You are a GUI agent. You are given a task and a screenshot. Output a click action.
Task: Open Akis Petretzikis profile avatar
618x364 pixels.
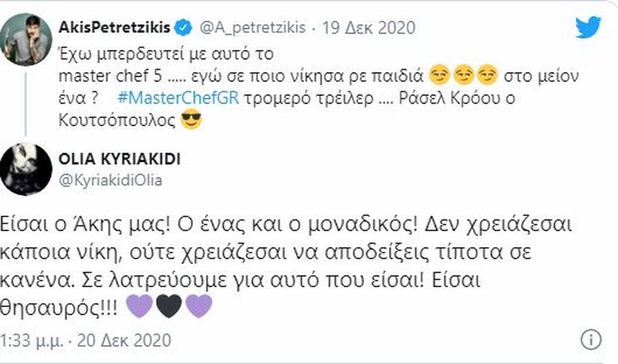pyautogui.click(x=26, y=39)
